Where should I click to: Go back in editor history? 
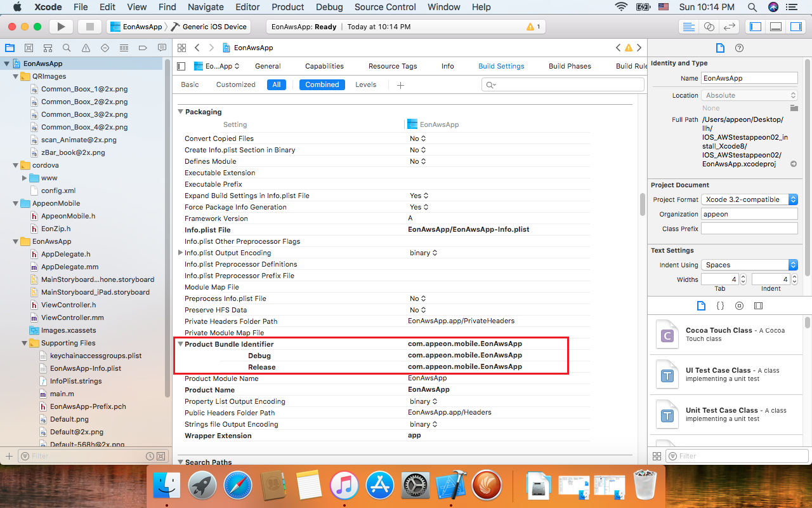pos(197,48)
